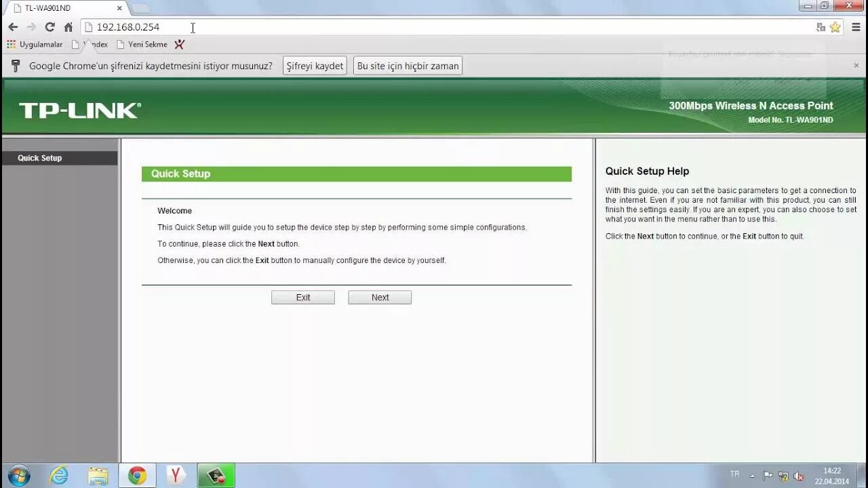Open the Windows Start menu
The width and height of the screenshot is (868, 488).
click(18, 475)
